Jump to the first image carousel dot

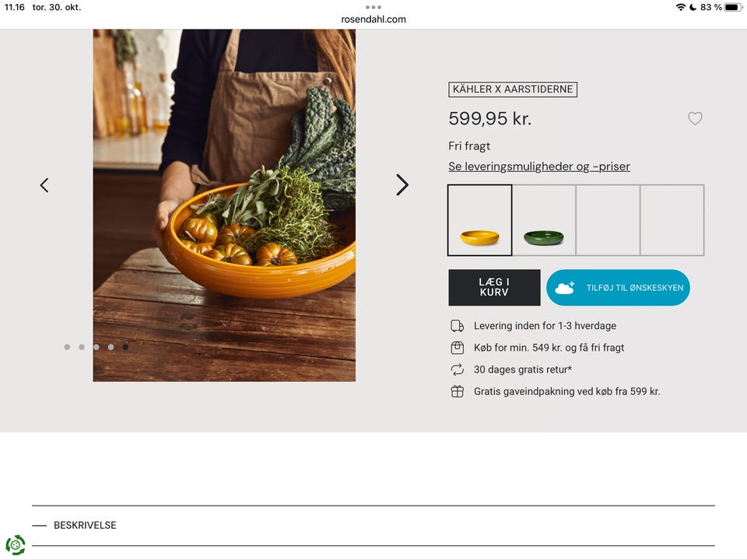[x=67, y=347]
